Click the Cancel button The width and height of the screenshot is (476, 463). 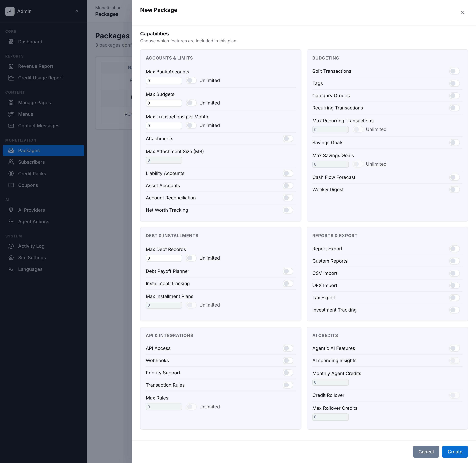426,452
